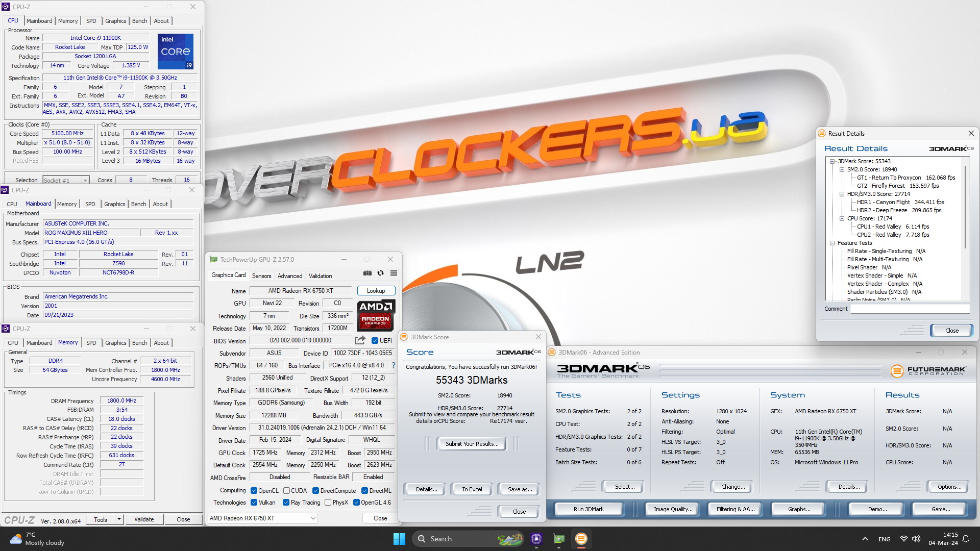The height and width of the screenshot is (551, 980).
Task: Click GPU-Z screenshot camera icon
Action: [x=367, y=273]
